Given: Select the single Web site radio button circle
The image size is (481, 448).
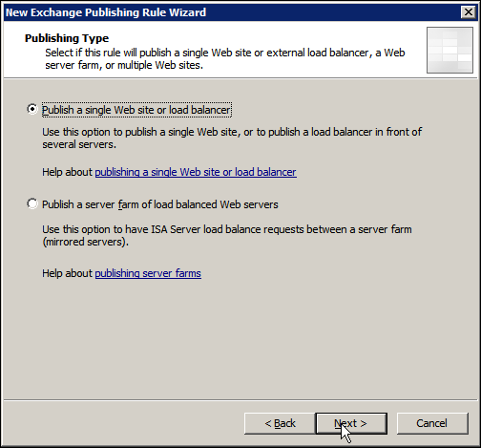Looking at the screenshot, I should [x=32, y=110].
